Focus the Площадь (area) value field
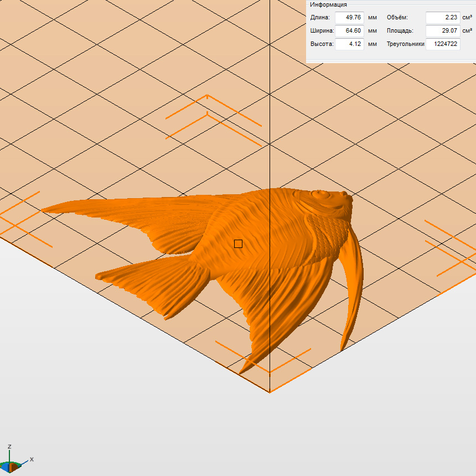The height and width of the screenshot is (476, 476). coord(443,31)
